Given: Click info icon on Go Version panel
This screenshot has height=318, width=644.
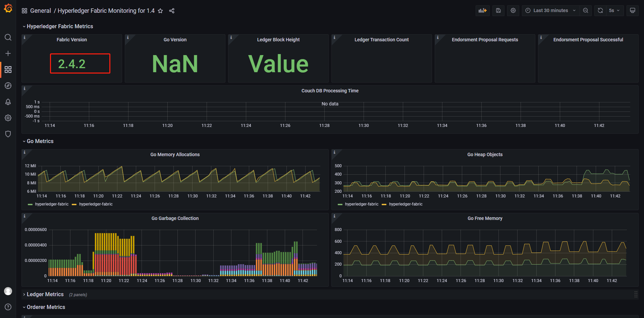Looking at the screenshot, I should pyautogui.click(x=128, y=38).
